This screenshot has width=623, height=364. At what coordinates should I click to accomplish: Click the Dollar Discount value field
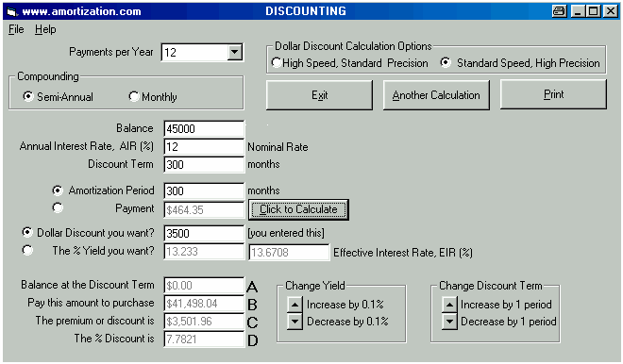click(204, 234)
